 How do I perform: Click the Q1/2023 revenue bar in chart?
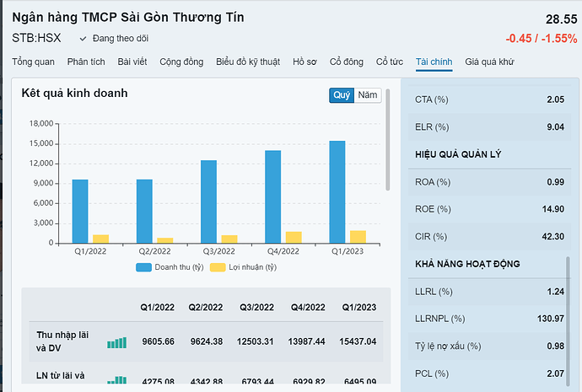(x=337, y=192)
